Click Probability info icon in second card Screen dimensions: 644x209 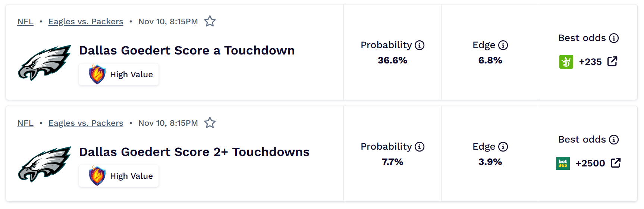(x=420, y=147)
